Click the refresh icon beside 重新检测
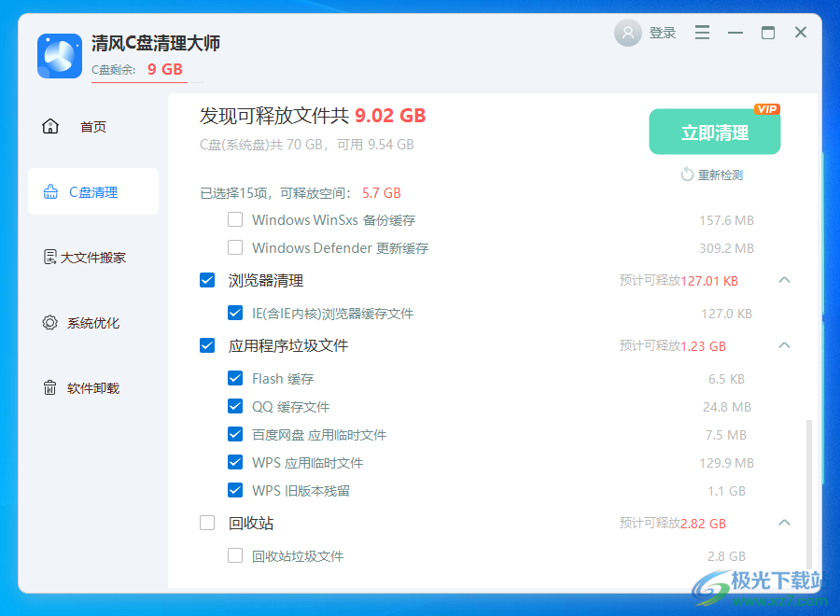Image resolution: width=840 pixels, height=616 pixels. coord(688,175)
